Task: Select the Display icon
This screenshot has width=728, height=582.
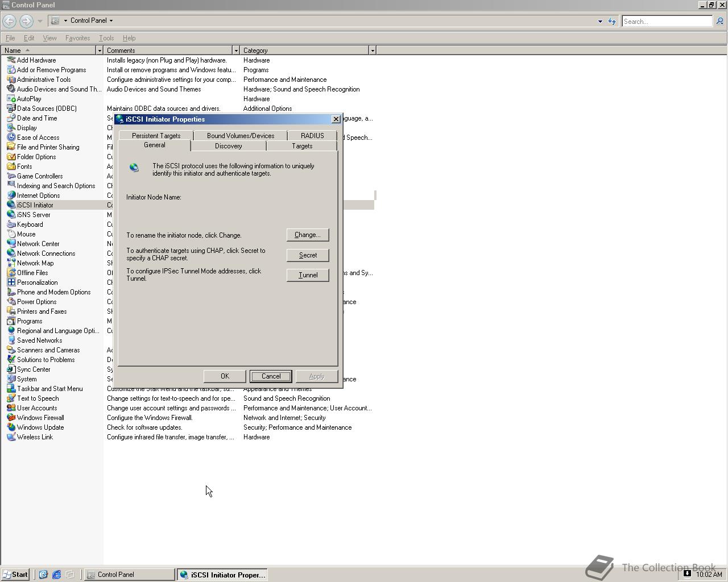Action: (x=11, y=128)
